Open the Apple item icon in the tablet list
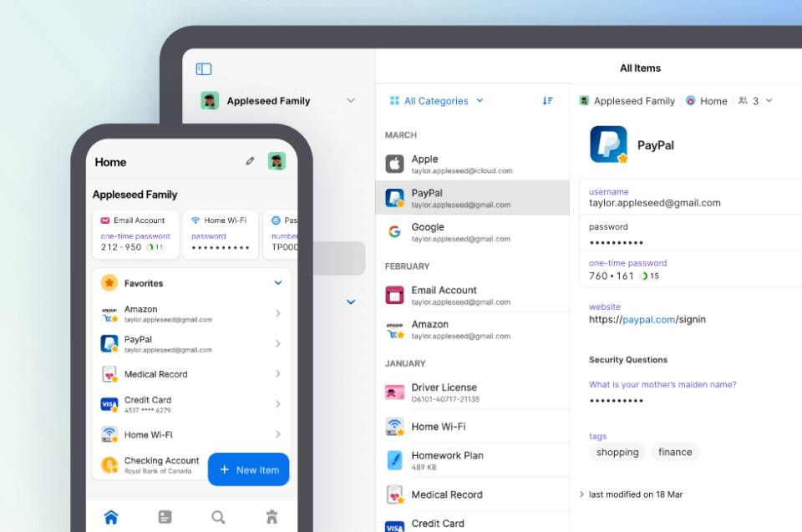The image size is (802, 532). (394, 165)
